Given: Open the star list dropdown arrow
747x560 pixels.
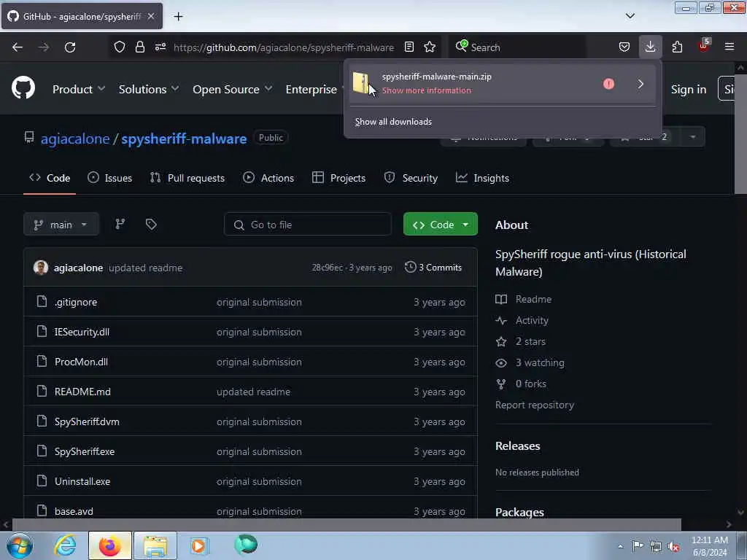Looking at the screenshot, I should tap(693, 137).
